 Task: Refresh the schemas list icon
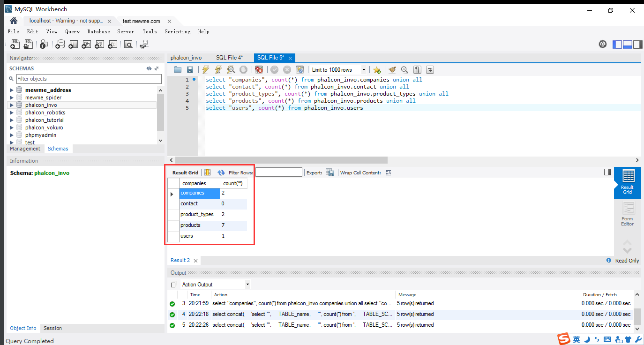[149, 68]
